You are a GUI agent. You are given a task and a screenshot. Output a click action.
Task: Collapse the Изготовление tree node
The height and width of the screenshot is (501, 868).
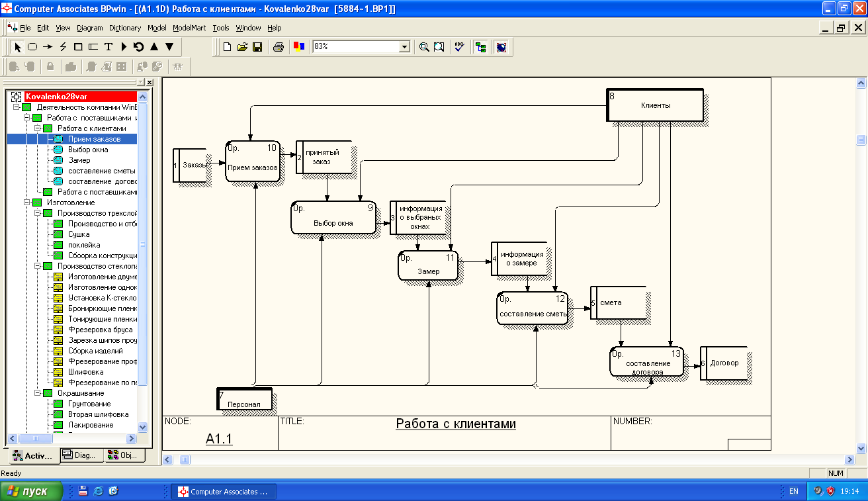tap(27, 203)
